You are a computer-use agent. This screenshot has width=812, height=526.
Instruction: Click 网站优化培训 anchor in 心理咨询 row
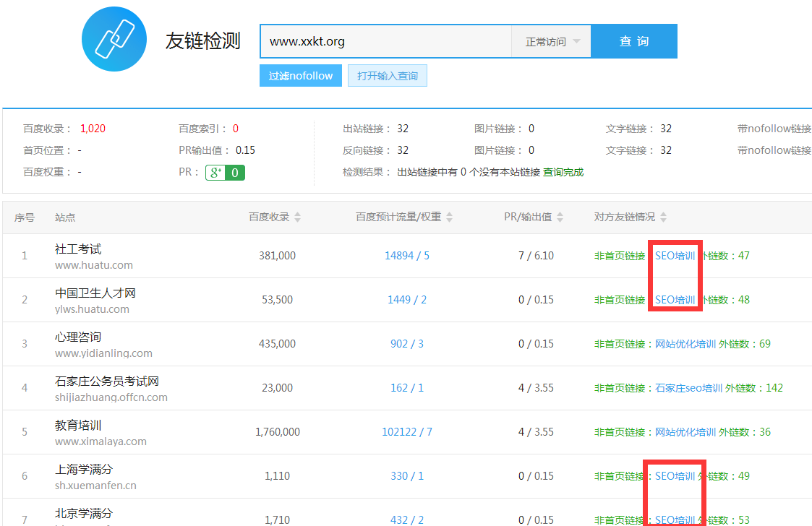coord(685,344)
